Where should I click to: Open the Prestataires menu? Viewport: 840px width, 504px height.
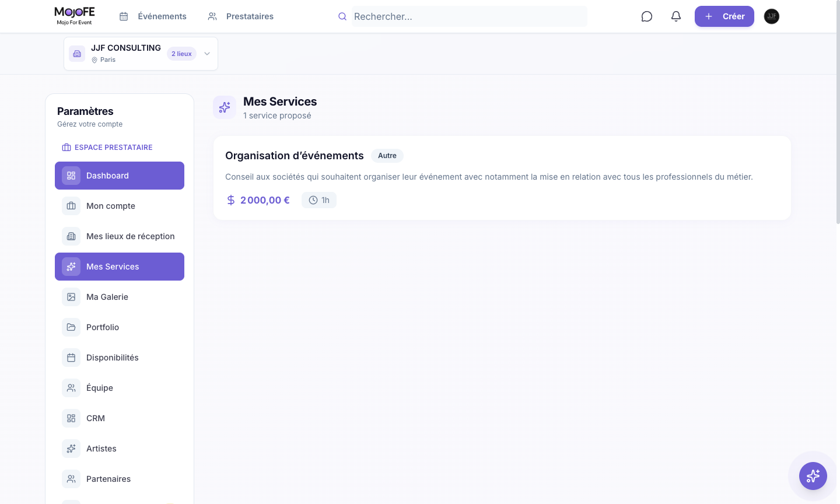[x=240, y=16]
